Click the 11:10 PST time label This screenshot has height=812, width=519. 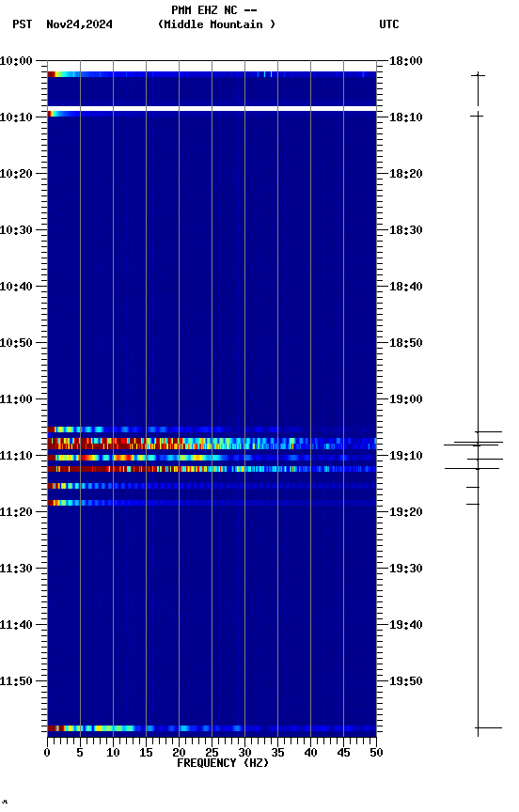[16, 456]
